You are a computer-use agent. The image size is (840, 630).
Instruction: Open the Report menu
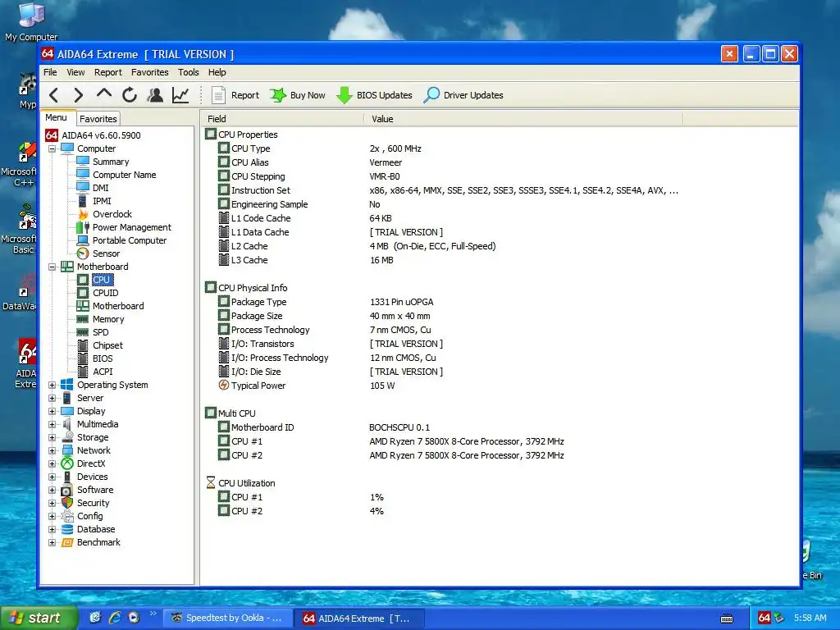(x=108, y=72)
